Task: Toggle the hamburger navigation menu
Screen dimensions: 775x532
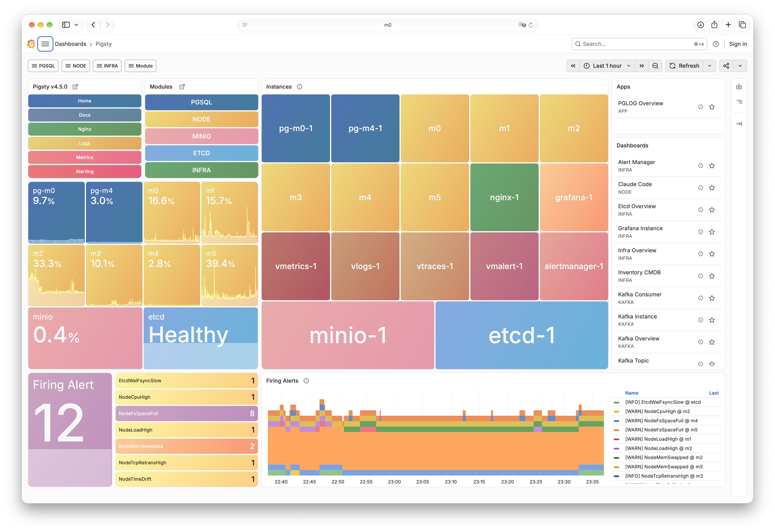Action: click(45, 44)
